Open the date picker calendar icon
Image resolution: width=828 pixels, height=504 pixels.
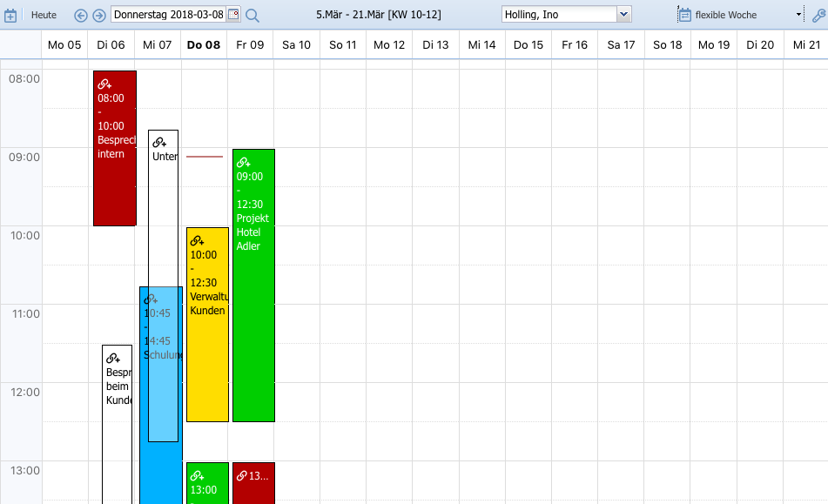233,15
